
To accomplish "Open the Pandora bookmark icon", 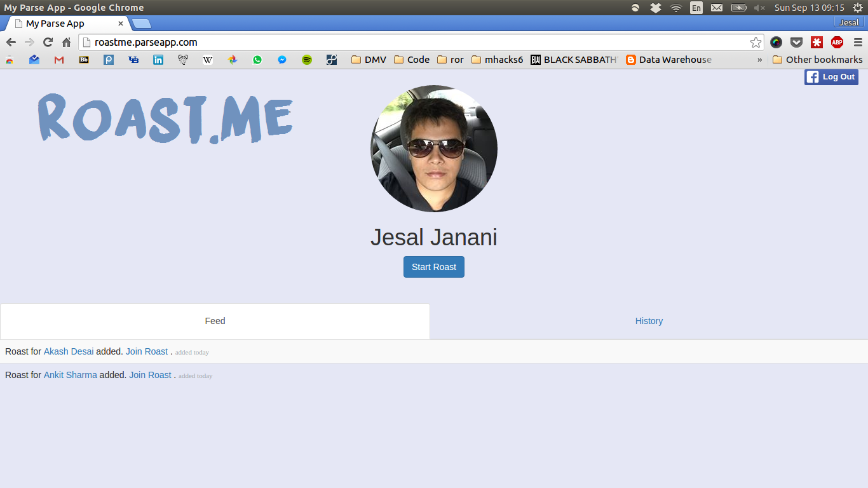I will coord(109,60).
